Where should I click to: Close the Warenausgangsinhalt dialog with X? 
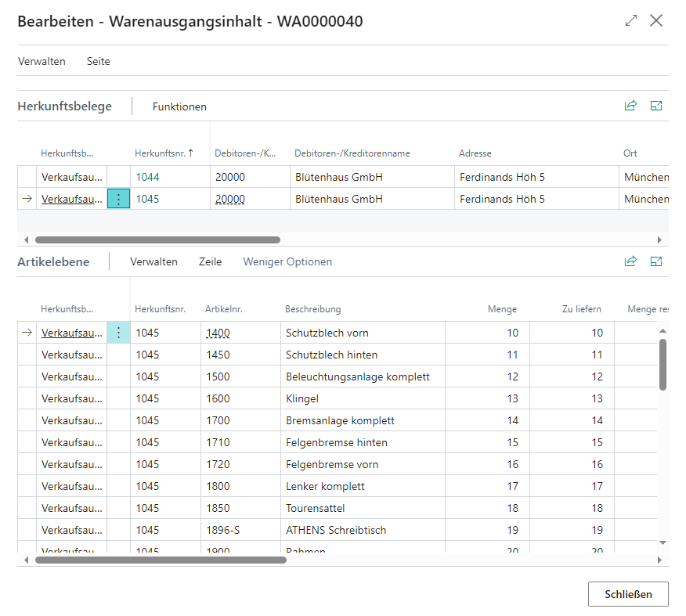(x=656, y=21)
